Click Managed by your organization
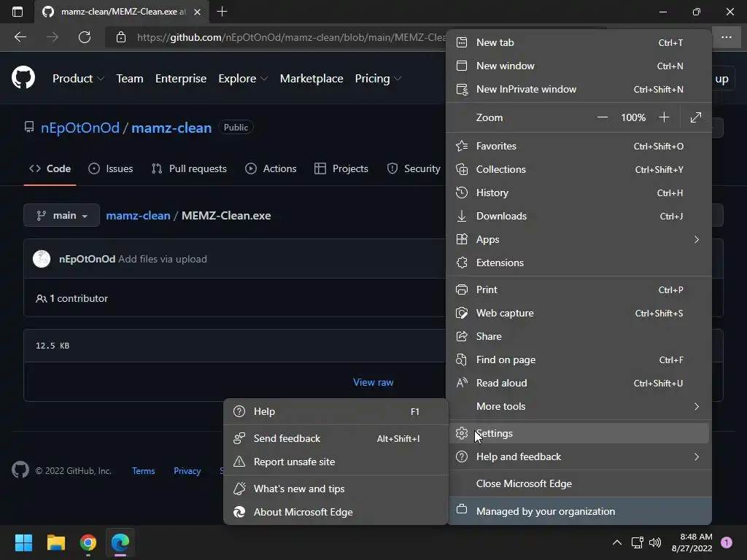747x560 pixels. coord(578,511)
